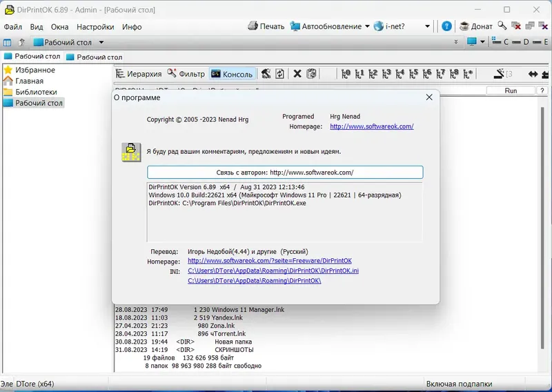The image size is (552, 392).
Task: Set tree depth level 8 icon
Action: pos(454,74)
